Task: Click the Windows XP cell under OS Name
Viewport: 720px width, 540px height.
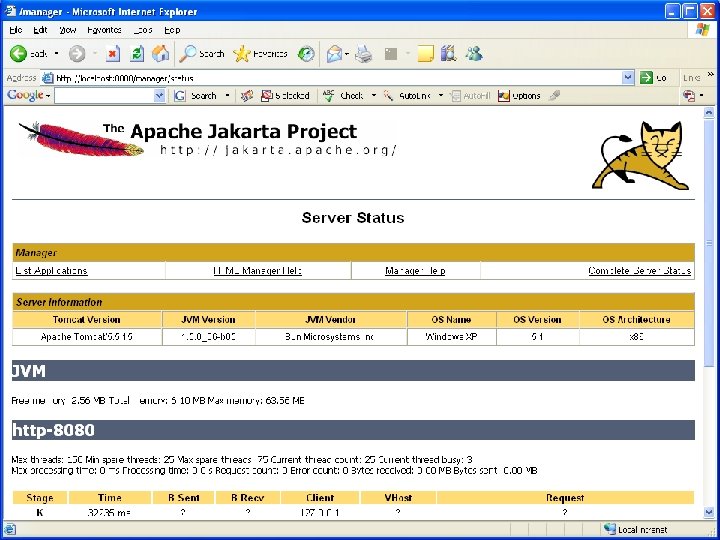Action: [451, 337]
